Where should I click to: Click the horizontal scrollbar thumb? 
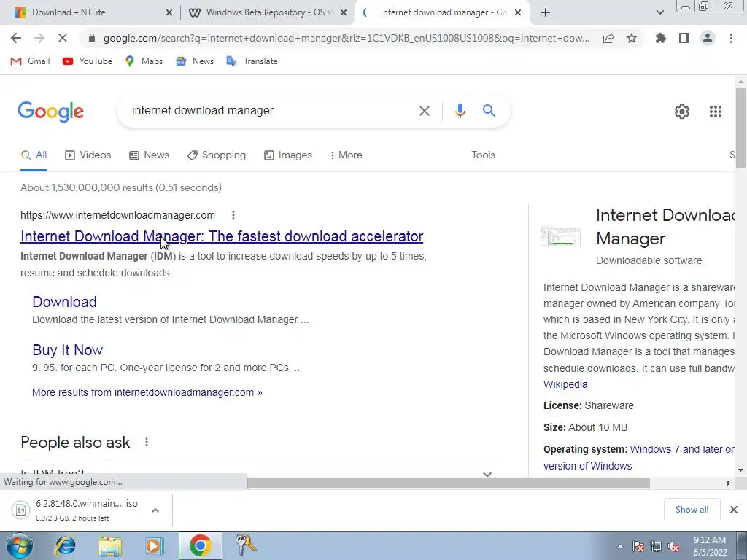click(448, 483)
